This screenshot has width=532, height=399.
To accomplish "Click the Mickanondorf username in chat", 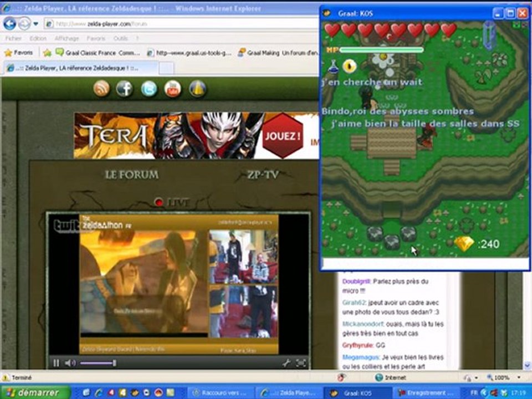I will click(362, 324).
